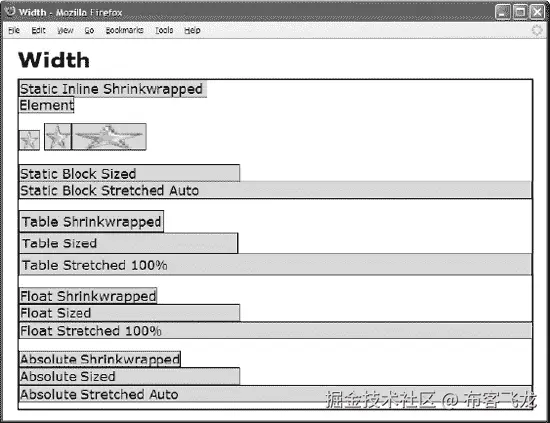This screenshot has height=423, width=550.
Task: Click the wide stretched star image
Action: pos(109,136)
